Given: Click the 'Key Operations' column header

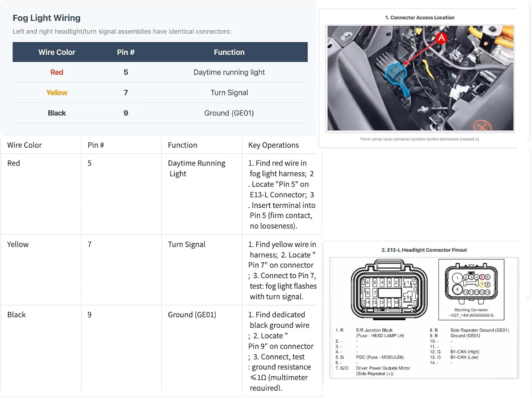Looking at the screenshot, I should (x=273, y=145).
